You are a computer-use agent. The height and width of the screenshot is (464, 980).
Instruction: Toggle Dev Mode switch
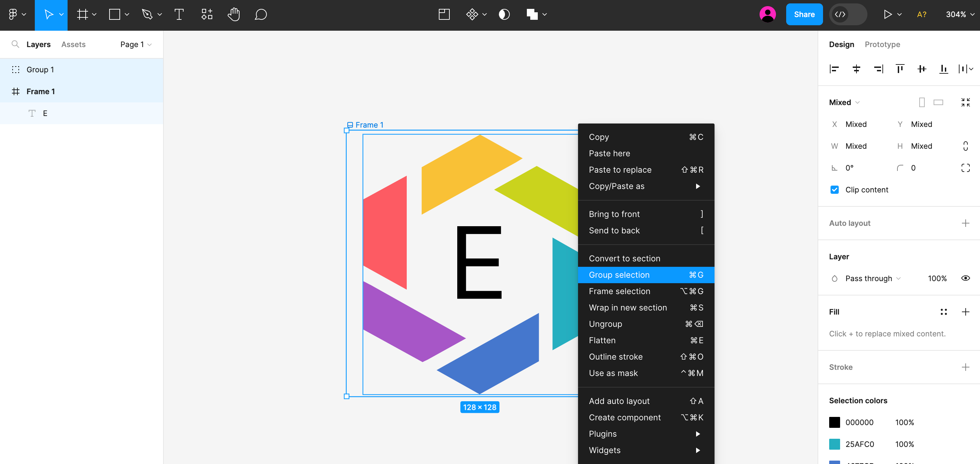848,14
